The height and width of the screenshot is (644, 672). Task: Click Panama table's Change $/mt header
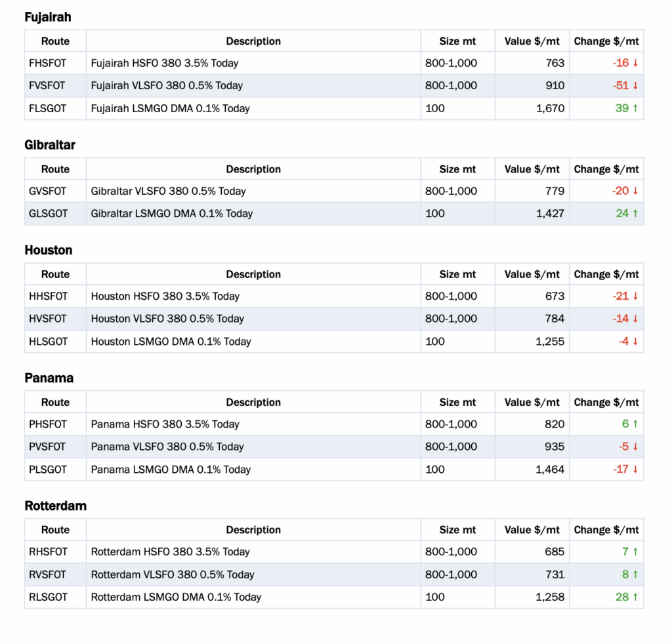606,402
